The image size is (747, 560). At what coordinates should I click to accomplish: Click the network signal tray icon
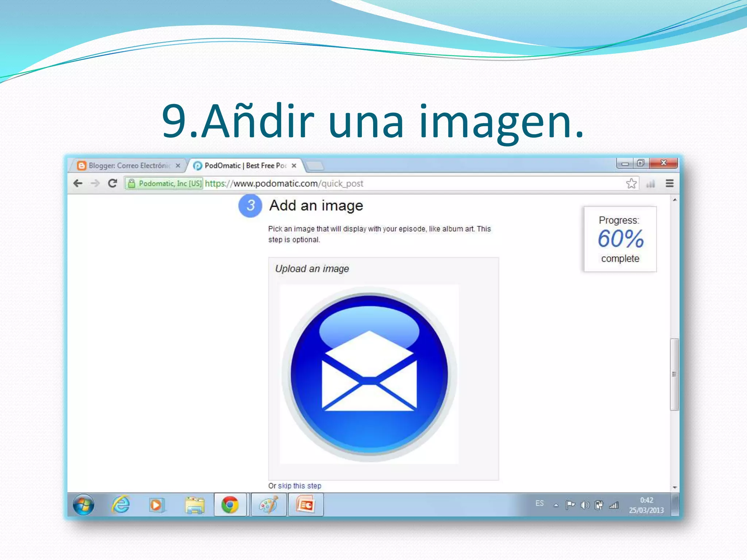[x=614, y=505]
